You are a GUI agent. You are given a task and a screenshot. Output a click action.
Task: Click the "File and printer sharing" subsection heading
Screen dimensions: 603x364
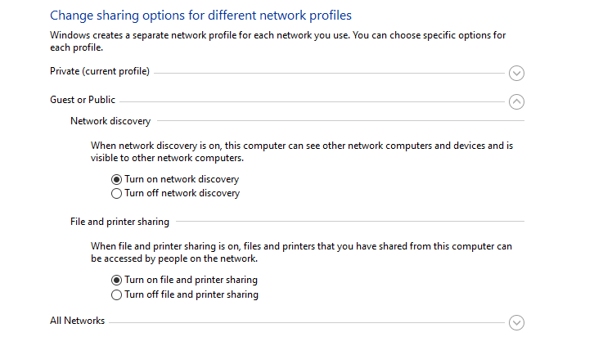tap(120, 222)
